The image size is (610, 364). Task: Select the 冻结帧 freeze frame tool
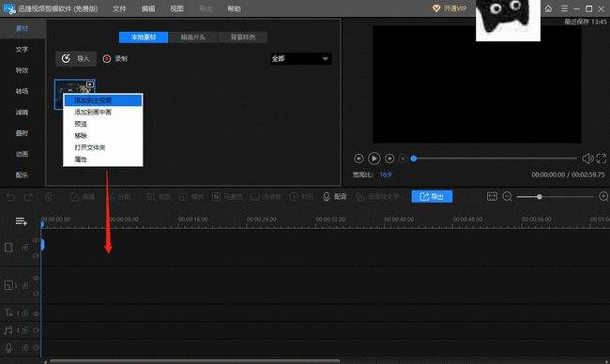[x=266, y=197]
